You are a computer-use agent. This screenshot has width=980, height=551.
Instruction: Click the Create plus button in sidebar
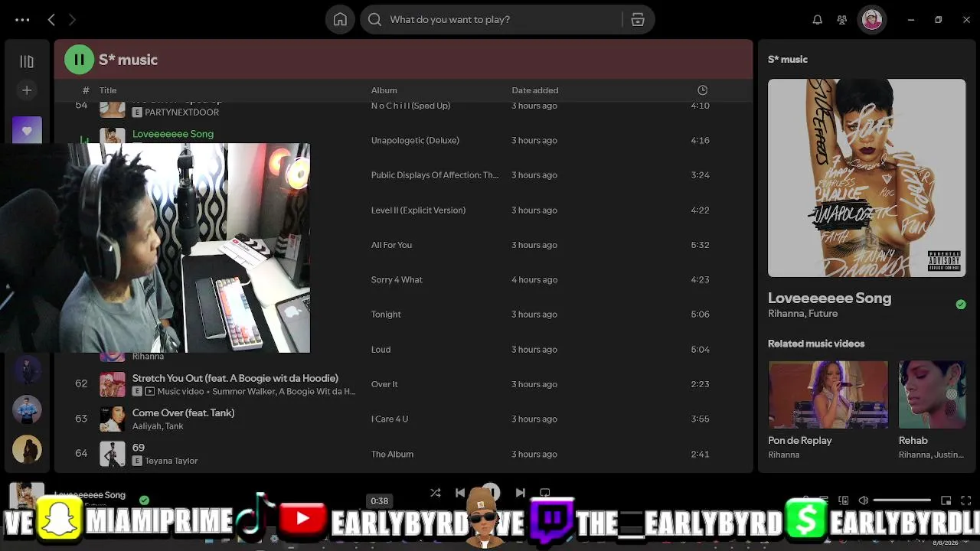(27, 90)
